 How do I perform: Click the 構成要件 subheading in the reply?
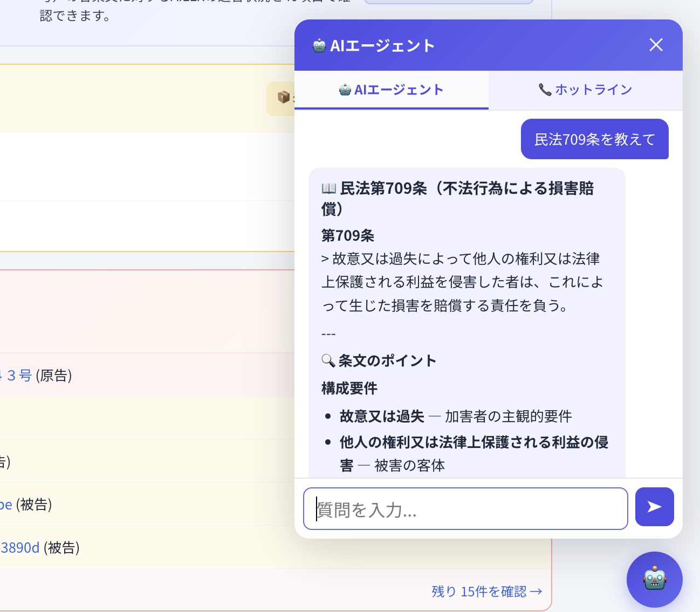(x=349, y=388)
